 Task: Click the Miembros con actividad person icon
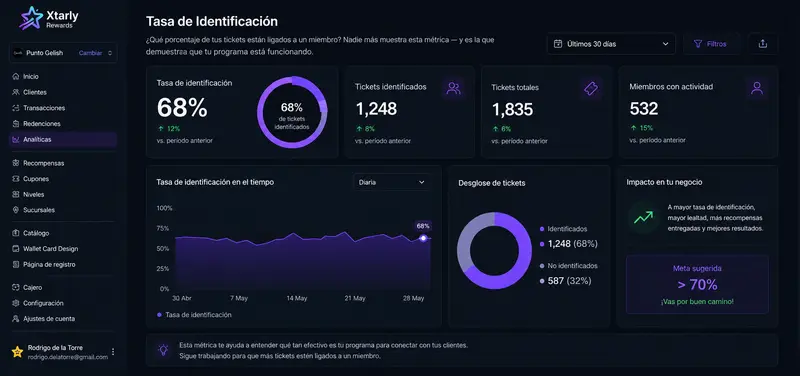pos(757,88)
